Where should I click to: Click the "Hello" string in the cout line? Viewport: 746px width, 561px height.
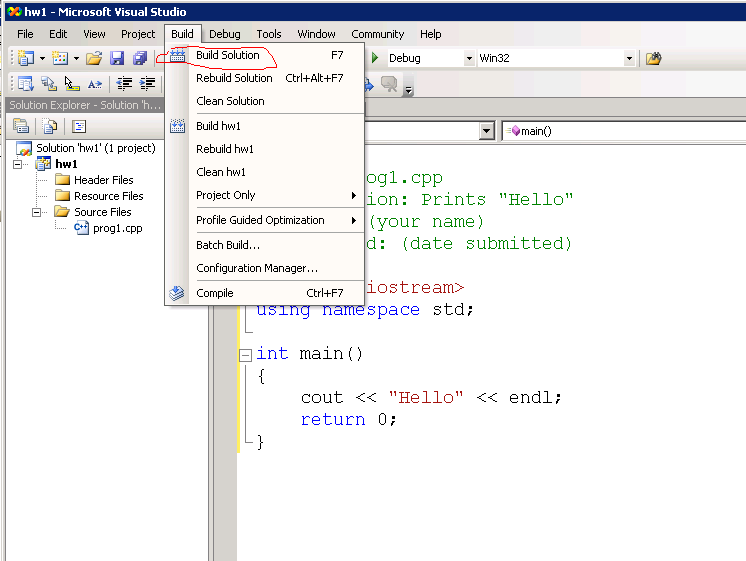click(426, 397)
